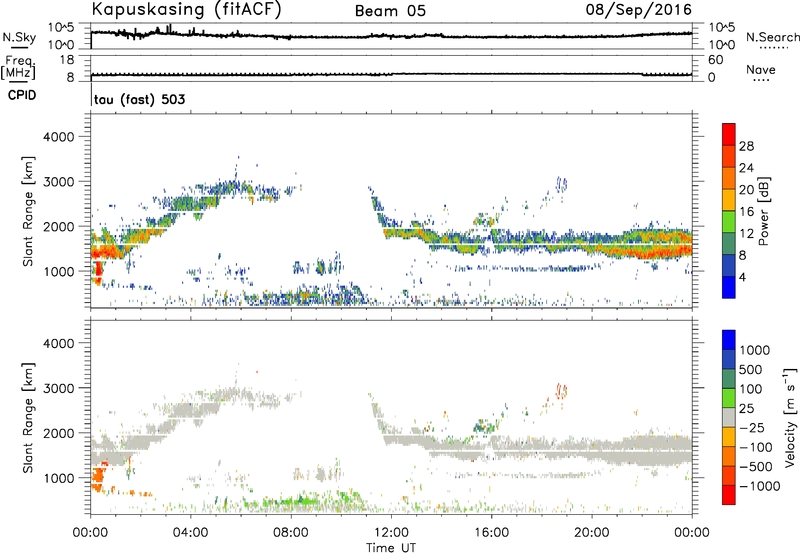The image size is (800, 554).
Task: Click the -25 label on velocity colorbar
Action: [751, 428]
